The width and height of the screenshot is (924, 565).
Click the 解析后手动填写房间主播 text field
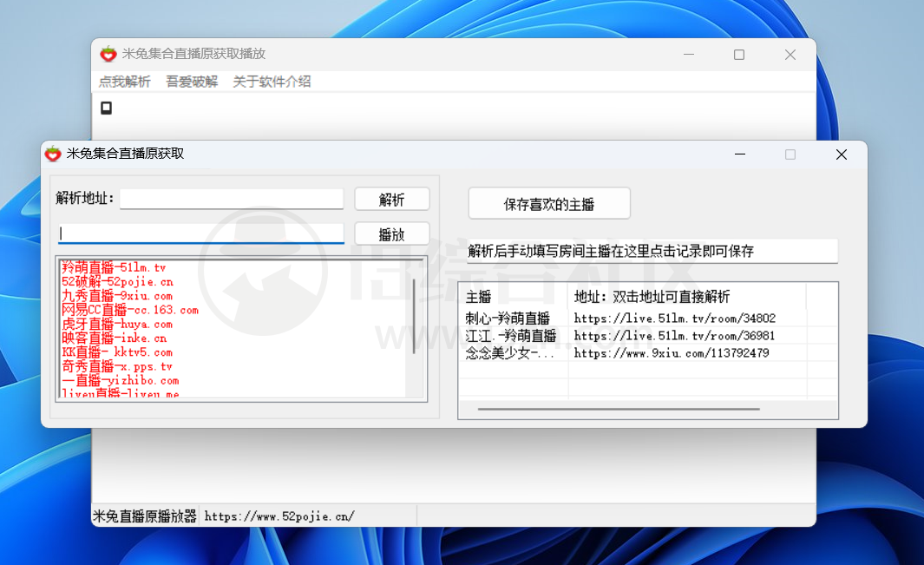click(652, 251)
